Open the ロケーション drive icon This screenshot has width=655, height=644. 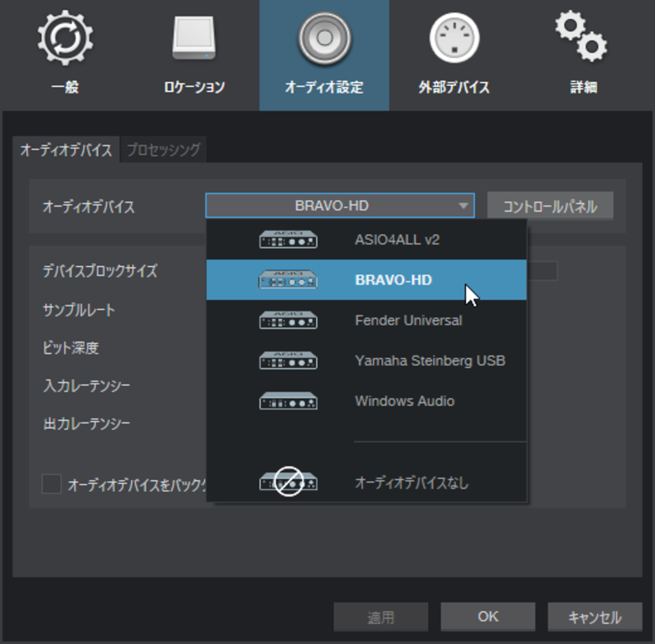tap(194, 38)
